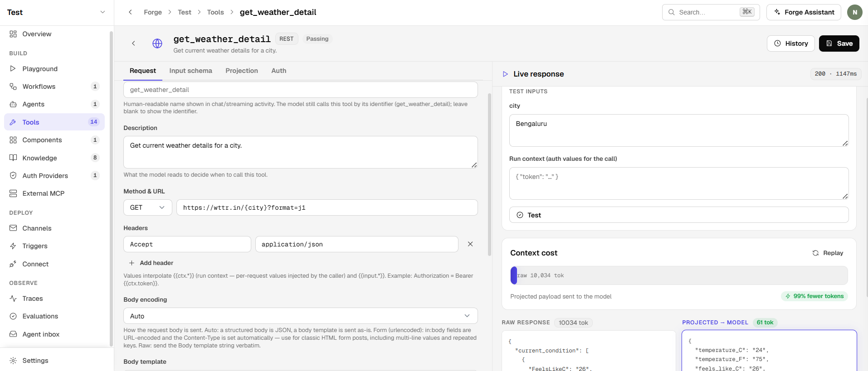Focus the Search input field
Image resolution: width=868 pixels, height=371 pixels.
point(711,12)
